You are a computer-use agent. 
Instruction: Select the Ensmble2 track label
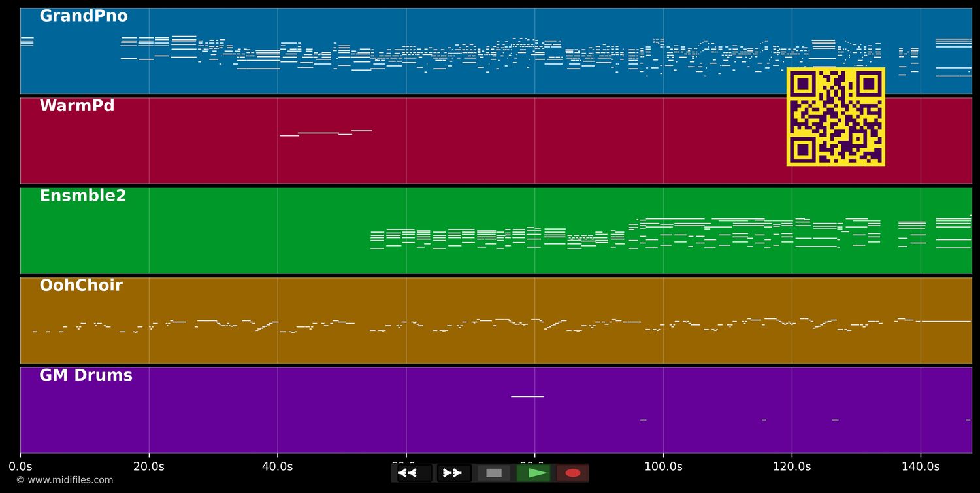point(83,195)
